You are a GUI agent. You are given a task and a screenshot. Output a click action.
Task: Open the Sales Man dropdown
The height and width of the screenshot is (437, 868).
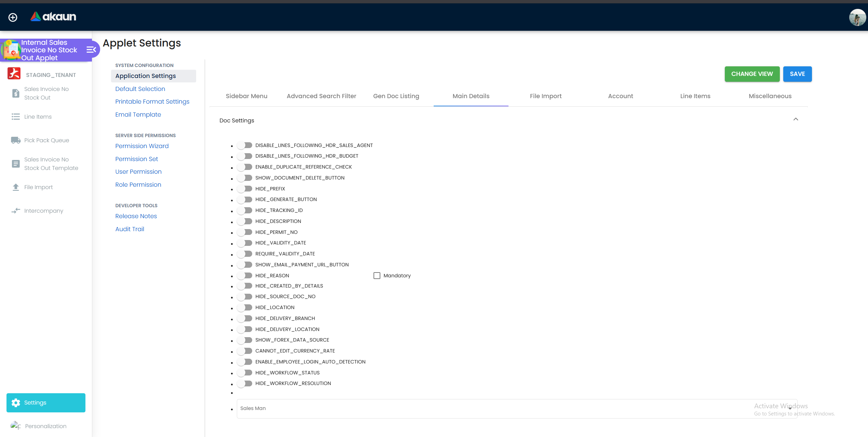click(x=517, y=409)
